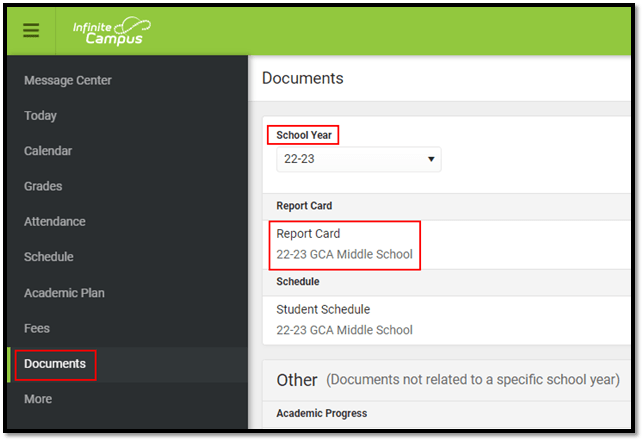Open the More menu item
644x442 pixels.
coord(38,399)
